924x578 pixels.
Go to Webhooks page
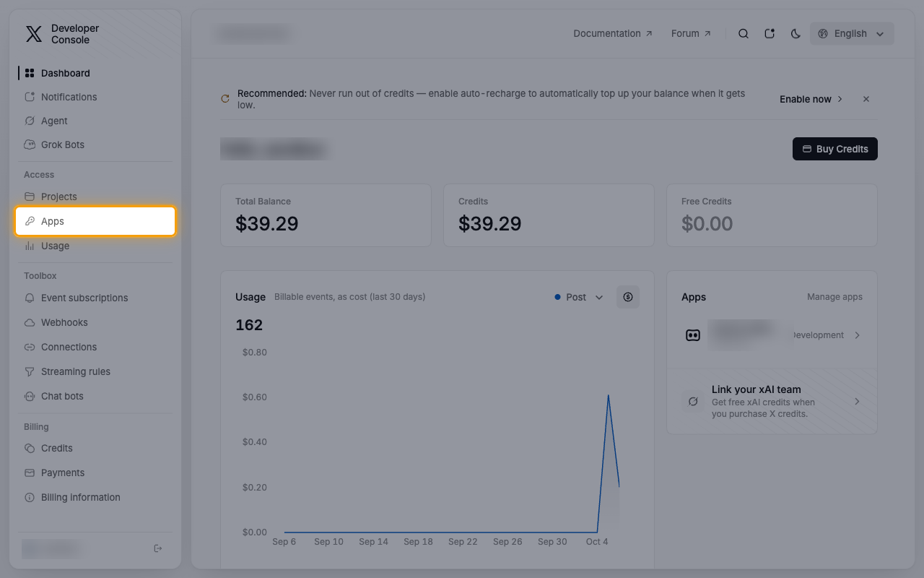95,322
